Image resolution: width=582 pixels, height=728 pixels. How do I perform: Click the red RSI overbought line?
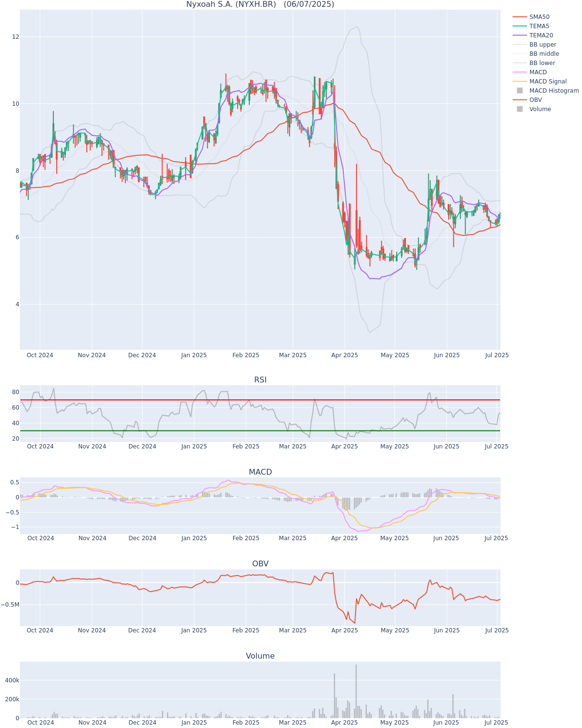pos(260,400)
